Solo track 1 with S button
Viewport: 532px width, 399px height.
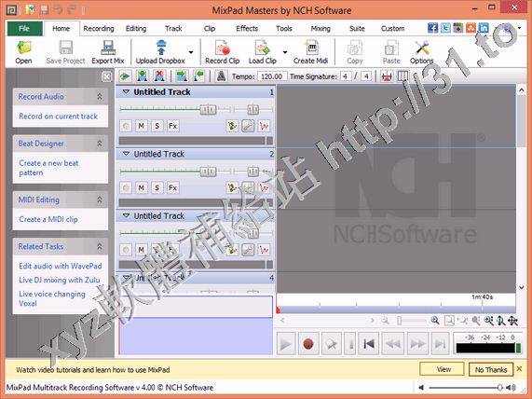pos(157,126)
